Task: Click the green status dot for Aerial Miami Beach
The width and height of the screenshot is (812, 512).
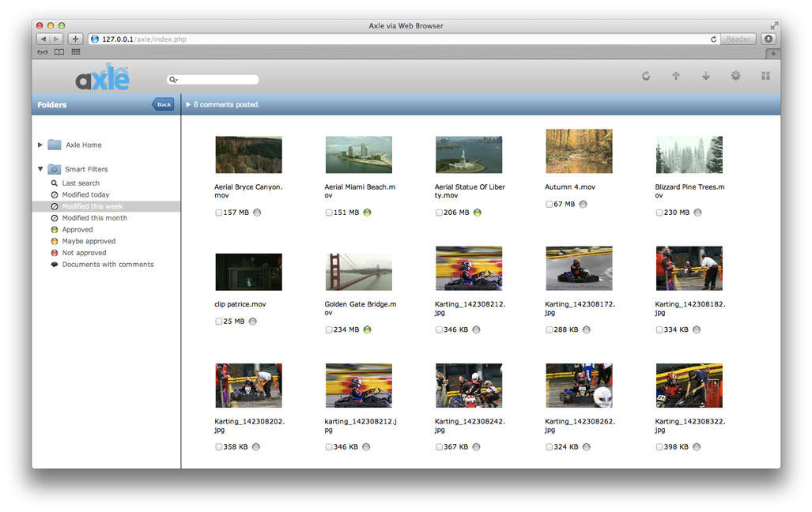Action: click(368, 213)
